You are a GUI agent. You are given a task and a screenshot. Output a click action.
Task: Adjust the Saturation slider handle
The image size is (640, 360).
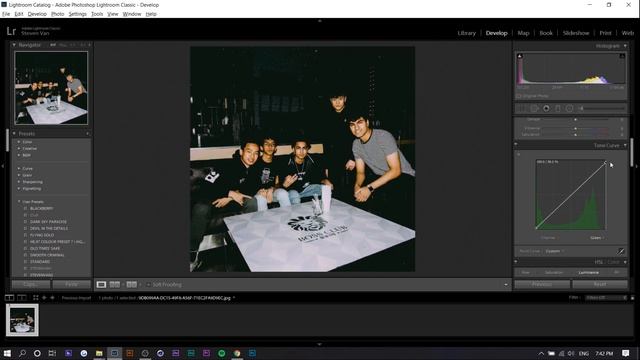click(x=576, y=135)
